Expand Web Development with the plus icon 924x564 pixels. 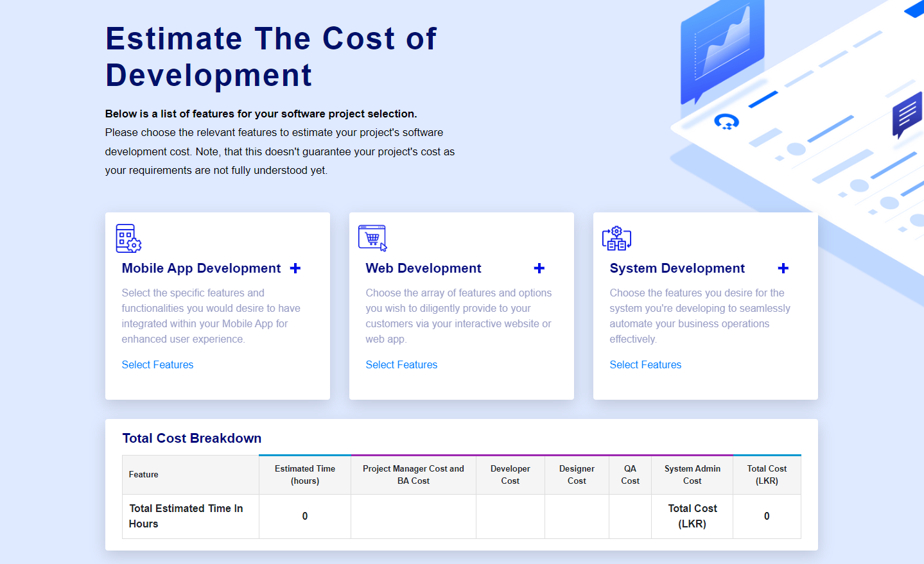(x=539, y=268)
